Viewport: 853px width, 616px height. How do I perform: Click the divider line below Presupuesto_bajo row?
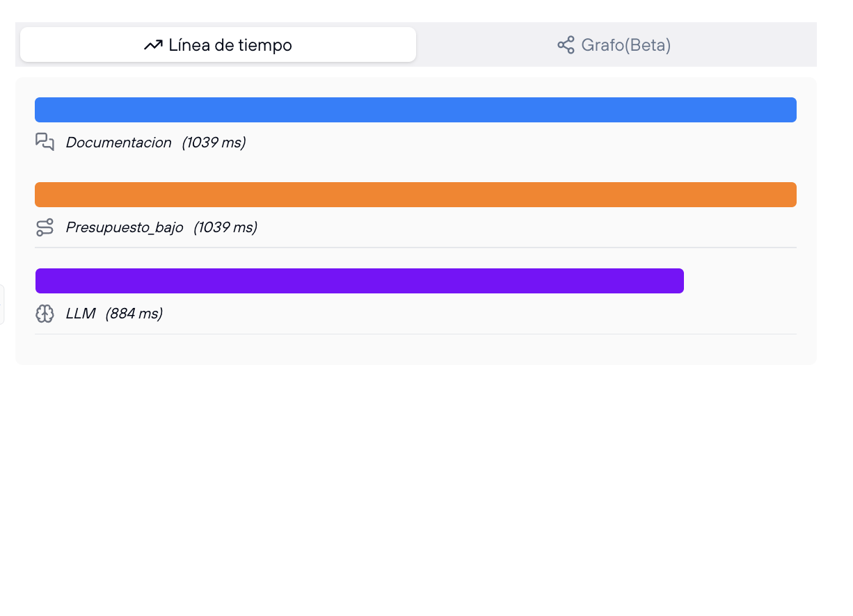(x=415, y=248)
